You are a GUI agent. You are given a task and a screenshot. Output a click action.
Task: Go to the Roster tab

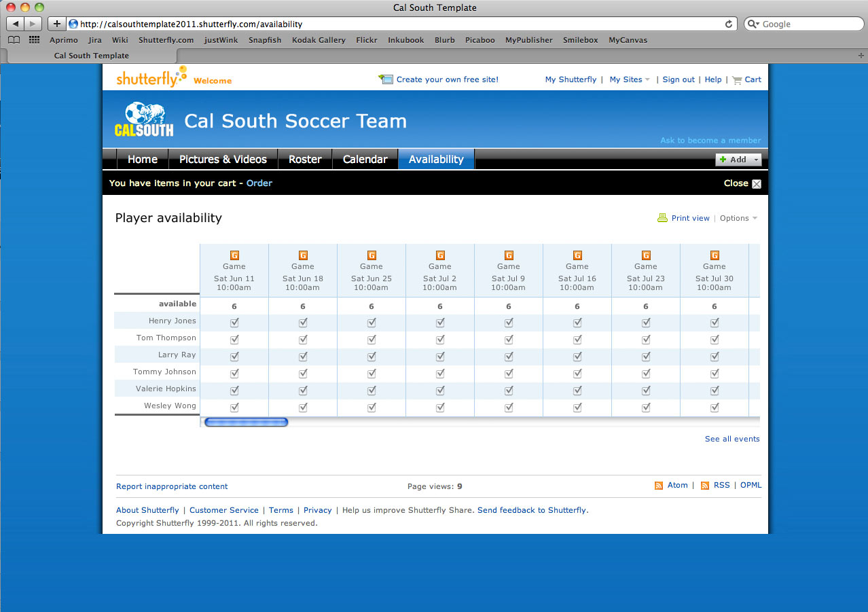tap(305, 160)
